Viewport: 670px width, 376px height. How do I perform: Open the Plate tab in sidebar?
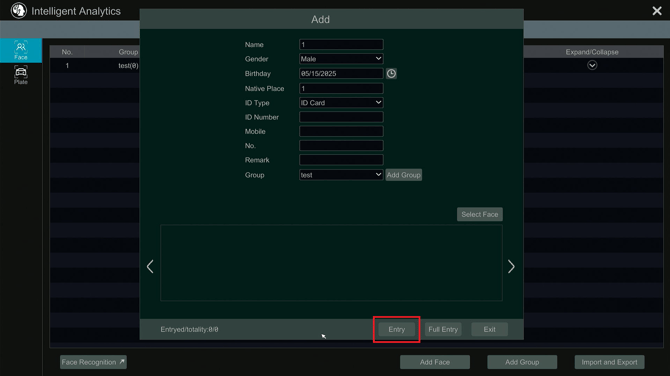coord(21,75)
